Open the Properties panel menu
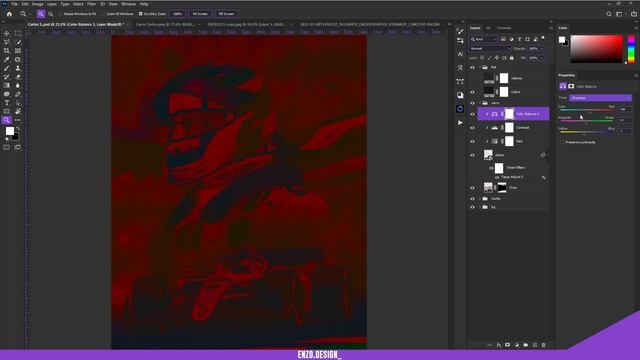This screenshot has height=360, width=640. click(x=636, y=76)
